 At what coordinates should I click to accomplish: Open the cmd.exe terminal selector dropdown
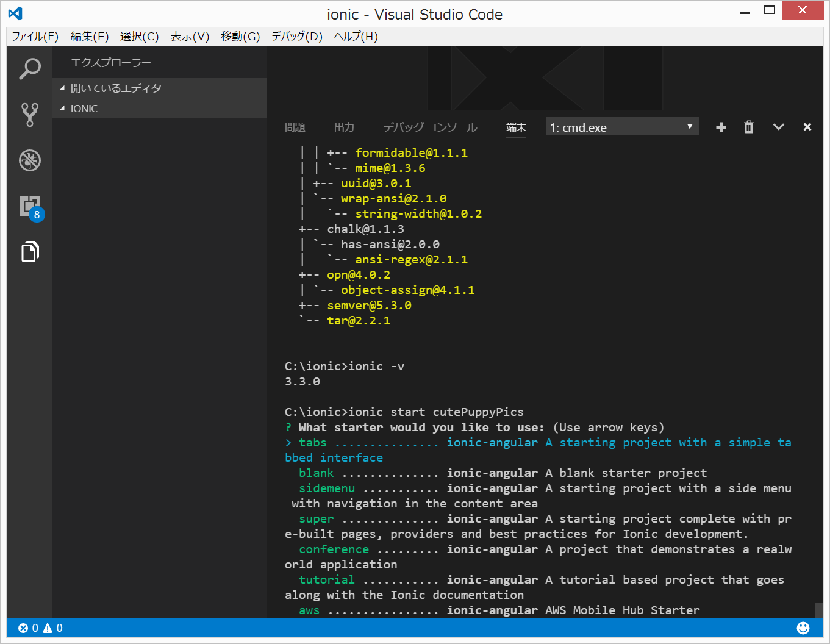pyautogui.click(x=621, y=127)
